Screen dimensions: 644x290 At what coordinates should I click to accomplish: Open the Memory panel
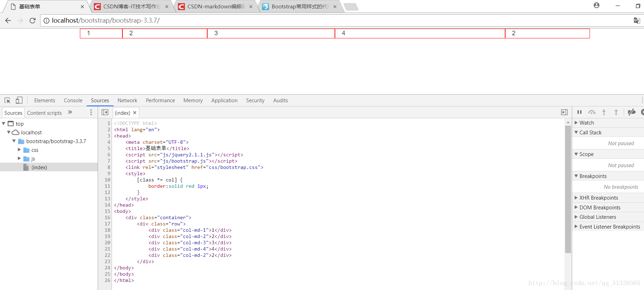click(x=193, y=101)
